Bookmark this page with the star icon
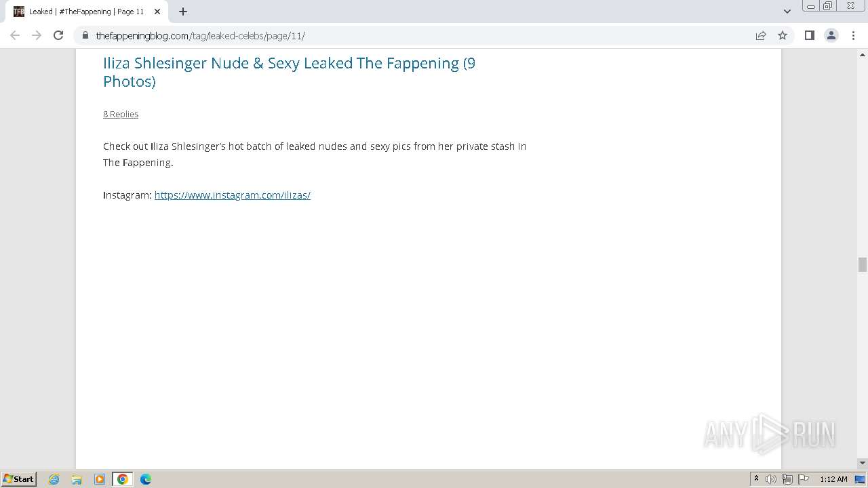This screenshot has height=488, width=868. coord(783,35)
